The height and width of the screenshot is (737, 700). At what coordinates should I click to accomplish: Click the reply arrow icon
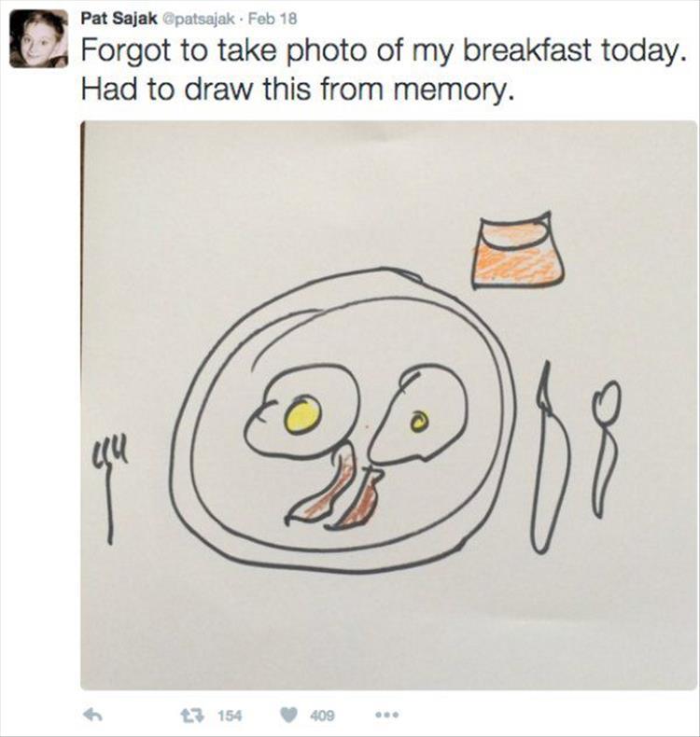tap(92, 715)
